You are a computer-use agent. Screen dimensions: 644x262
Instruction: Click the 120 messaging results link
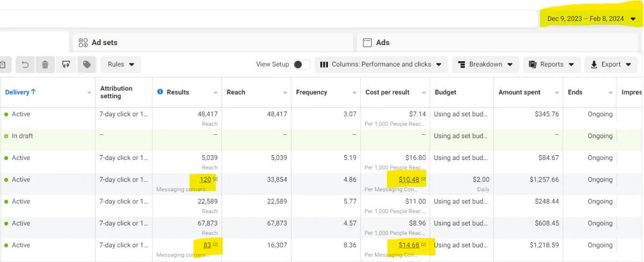[205, 180]
